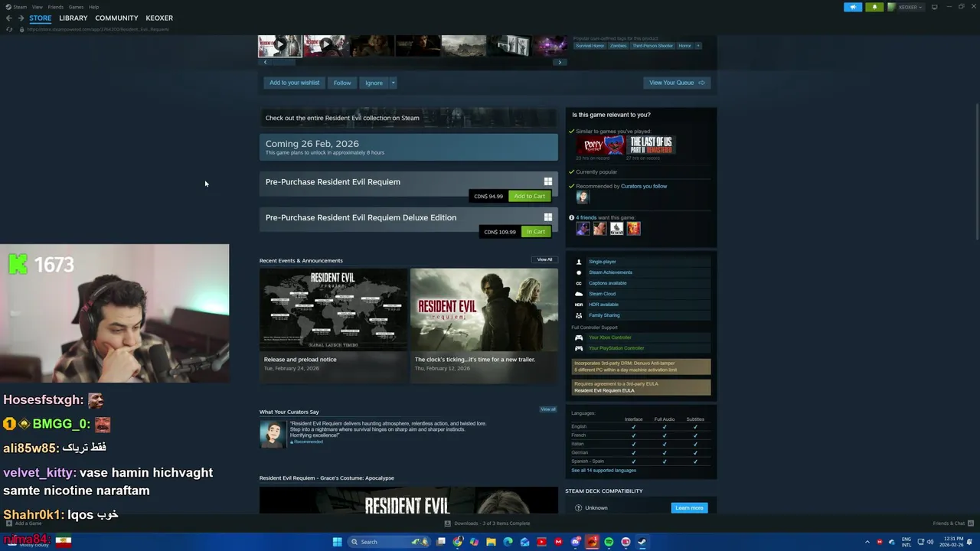Open the HDR available icon
Viewport: 980px width, 551px height.
click(579, 305)
